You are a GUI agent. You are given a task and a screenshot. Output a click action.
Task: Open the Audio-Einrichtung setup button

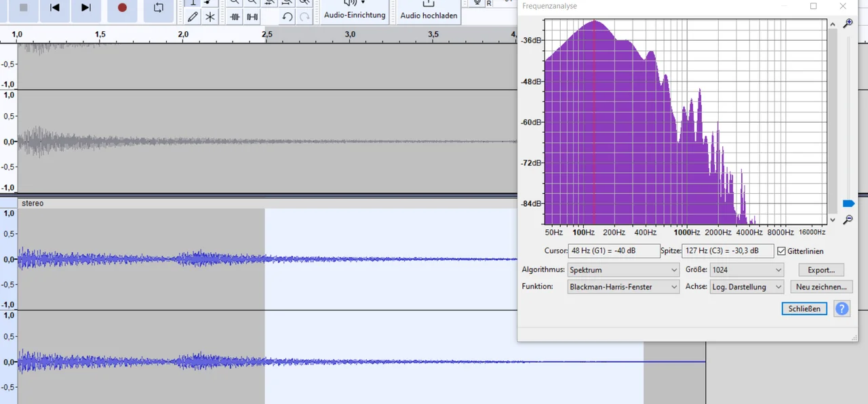pyautogui.click(x=355, y=11)
